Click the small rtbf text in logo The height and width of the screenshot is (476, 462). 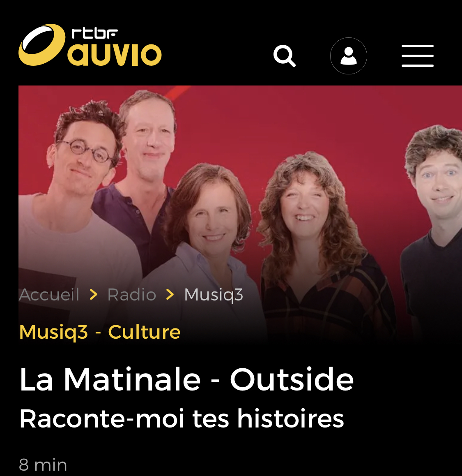(94, 33)
